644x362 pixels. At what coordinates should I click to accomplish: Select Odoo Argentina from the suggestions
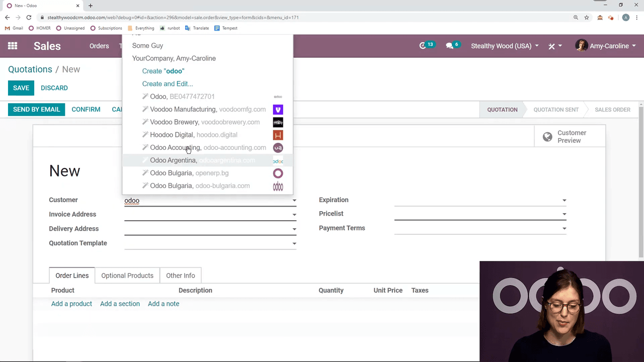(173, 160)
